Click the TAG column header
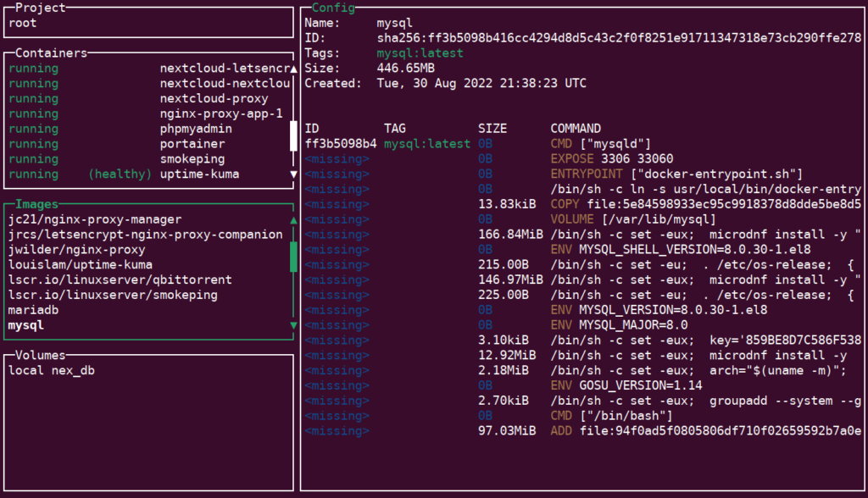Screen dimensions: 868x498 pos(395,129)
